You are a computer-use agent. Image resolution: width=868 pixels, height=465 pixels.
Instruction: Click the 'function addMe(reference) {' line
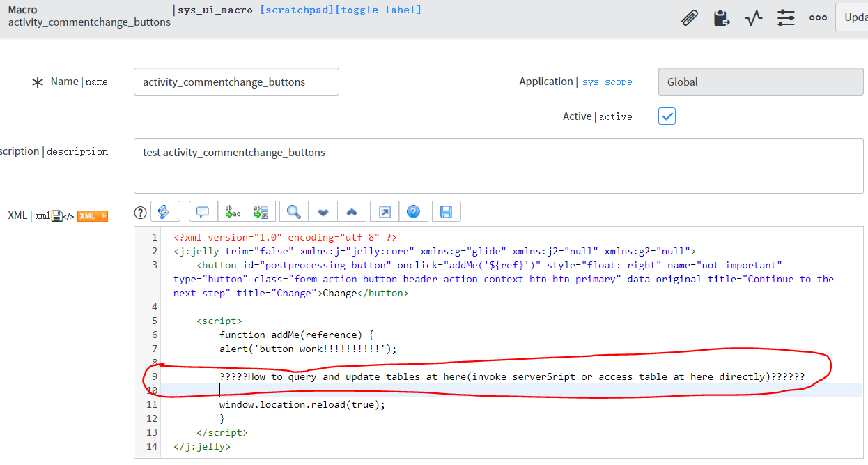point(297,335)
